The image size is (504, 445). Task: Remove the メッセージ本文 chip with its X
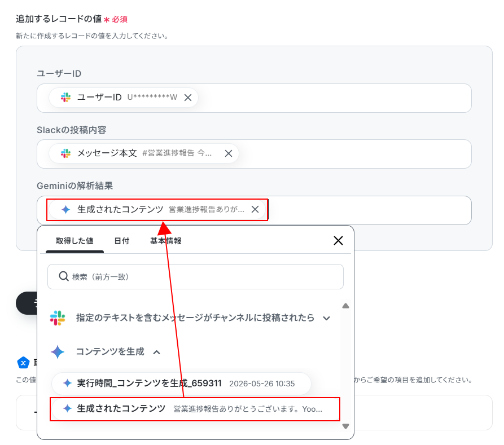pos(229,153)
